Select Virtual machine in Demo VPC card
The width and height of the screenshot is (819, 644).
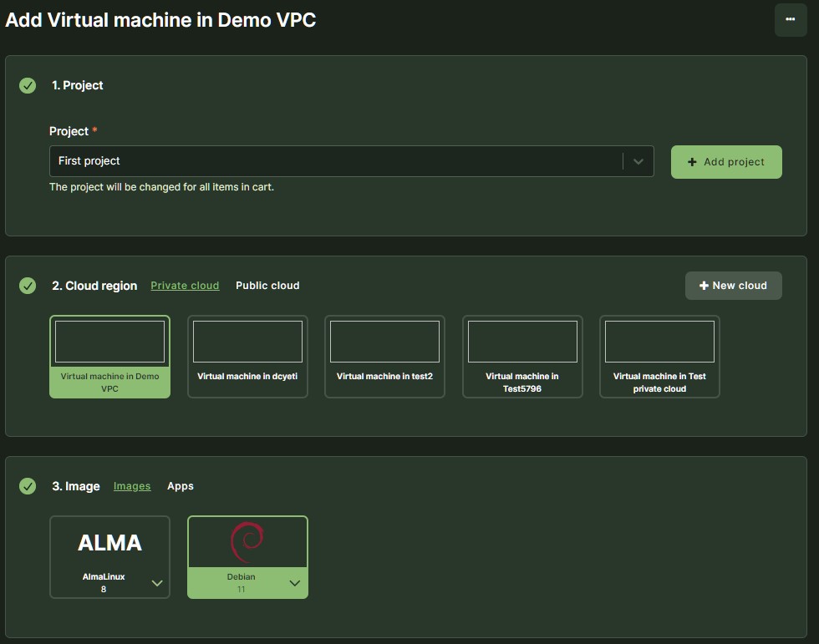click(109, 357)
